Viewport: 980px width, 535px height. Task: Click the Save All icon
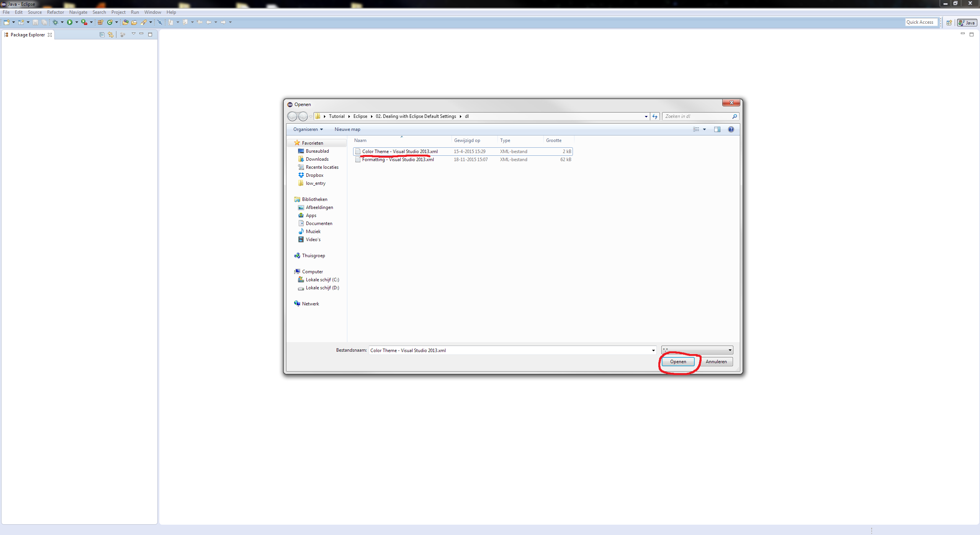point(44,22)
